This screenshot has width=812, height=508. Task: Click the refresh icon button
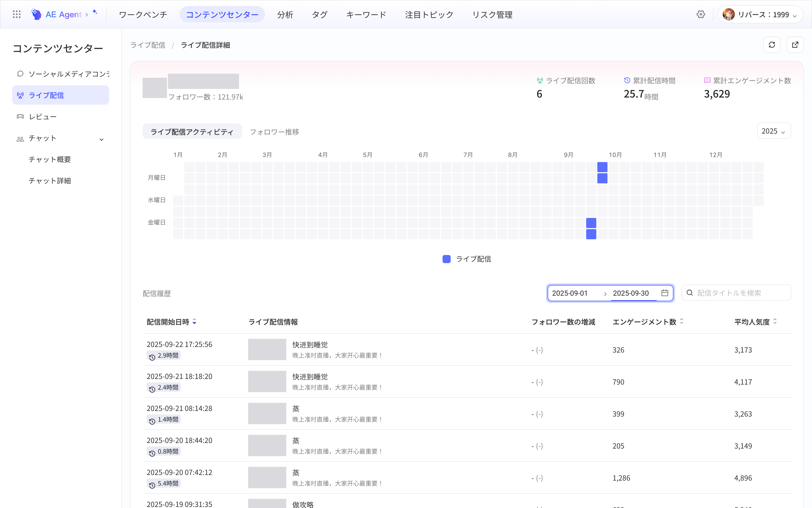point(772,45)
